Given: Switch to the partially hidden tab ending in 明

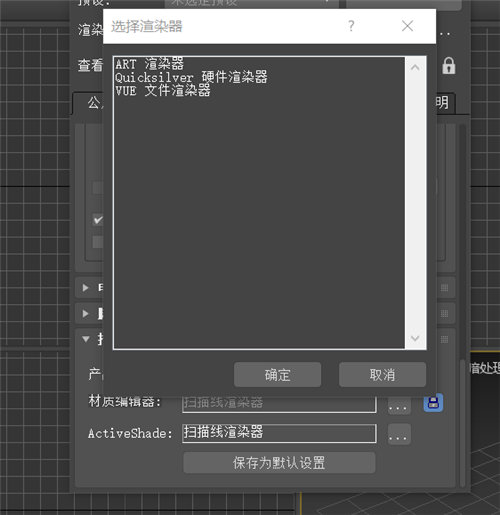Looking at the screenshot, I should pos(445,103).
